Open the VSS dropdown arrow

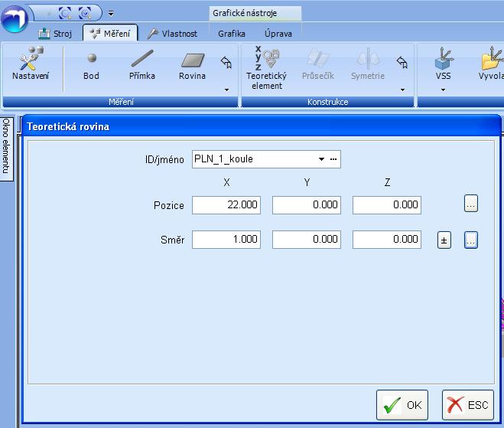click(x=443, y=90)
